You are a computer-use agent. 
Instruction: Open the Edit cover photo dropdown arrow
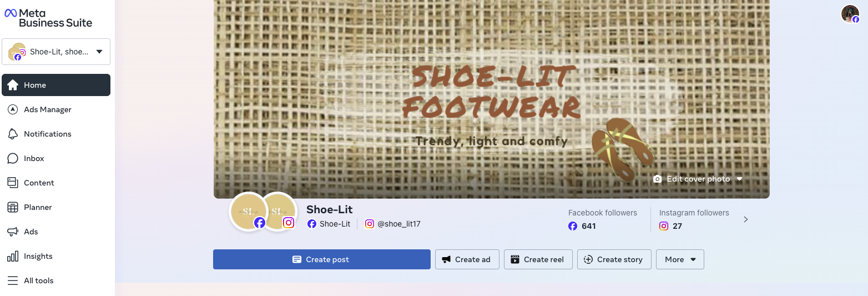(x=739, y=179)
